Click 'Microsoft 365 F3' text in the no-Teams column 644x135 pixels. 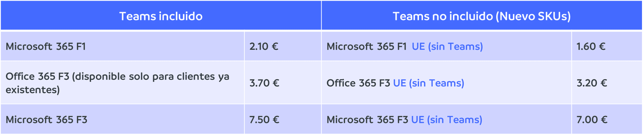point(367,120)
